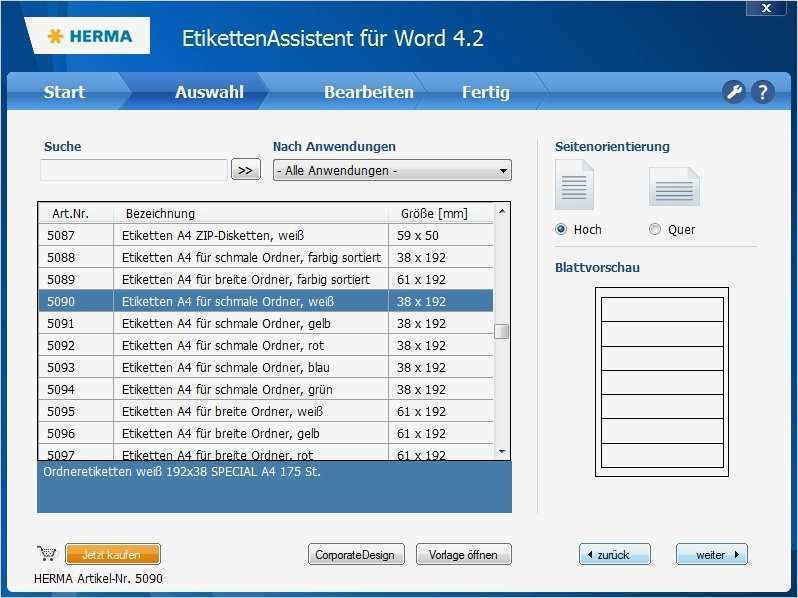798x598 pixels.
Task: Click the landscape page orientation icon
Action: pyautogui.click(x=674, y=186)
